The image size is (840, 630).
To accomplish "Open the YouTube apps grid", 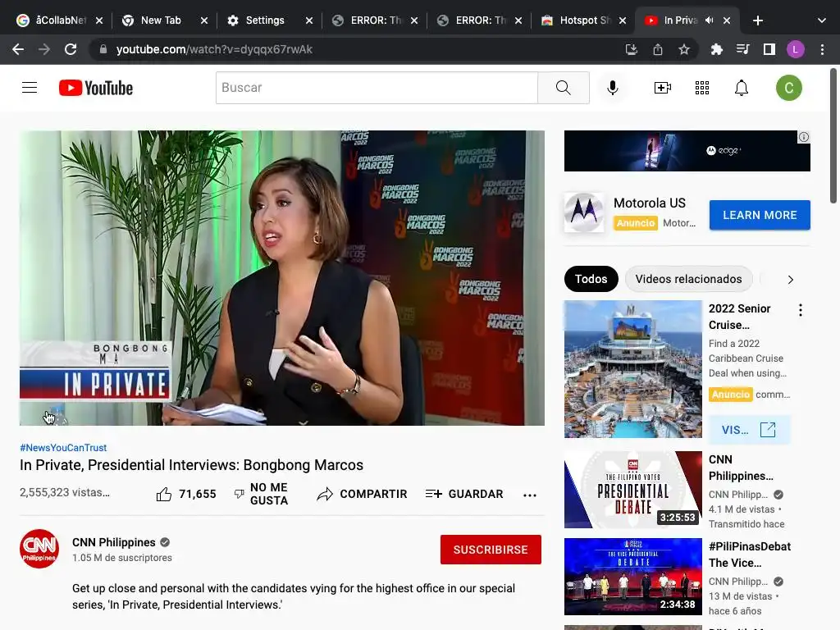I will coord(702,87).
